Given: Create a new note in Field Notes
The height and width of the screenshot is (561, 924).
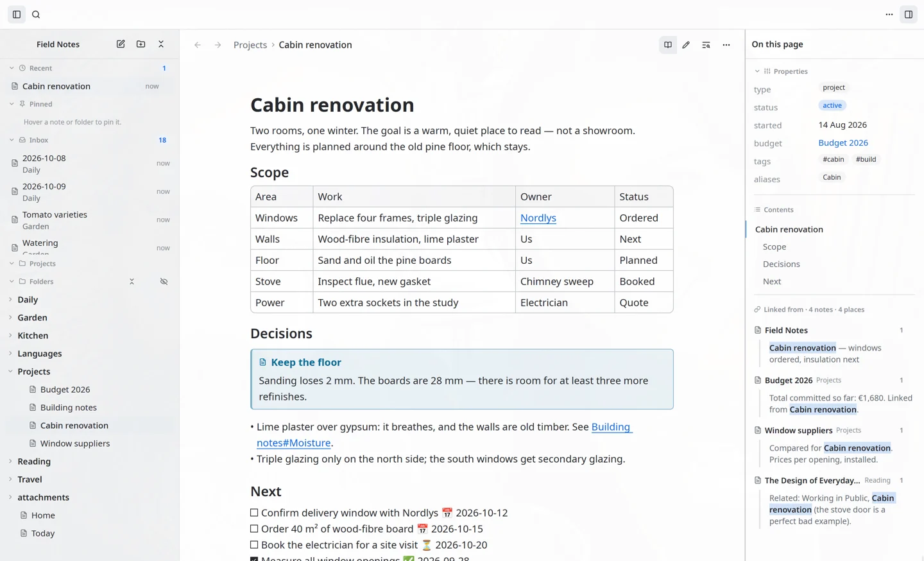Looking at the screenshot, I should coord(121,44).
